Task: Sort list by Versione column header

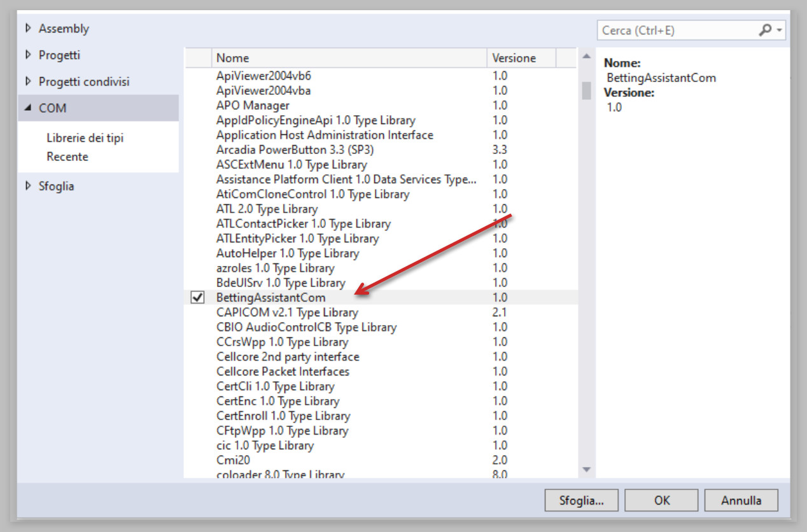Action: pos(521,58)
